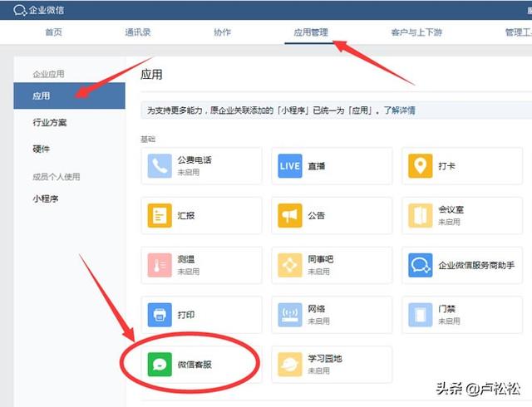Select 小程序 in the left sidebar

(45, 199)
